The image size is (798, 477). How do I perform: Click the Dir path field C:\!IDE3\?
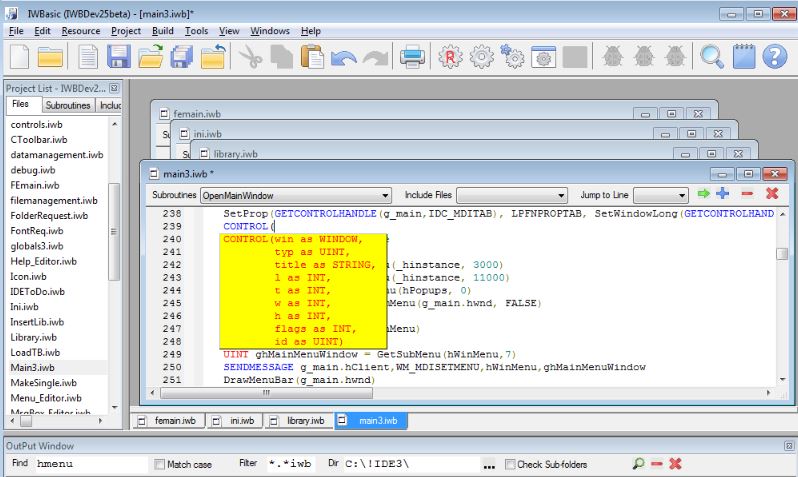pos(411,464)
